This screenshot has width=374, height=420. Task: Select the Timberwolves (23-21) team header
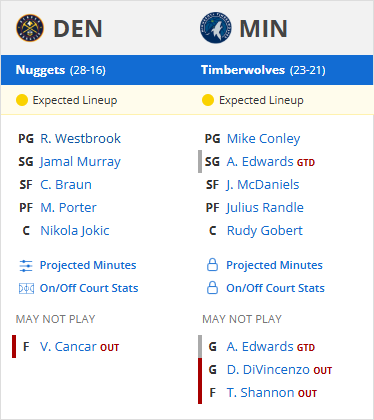coord(263,70)
